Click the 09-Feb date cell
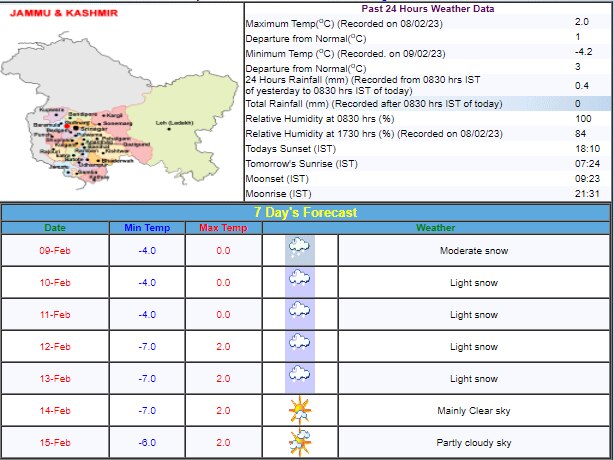The image size is (614, 460). click(x=55, y=251)
